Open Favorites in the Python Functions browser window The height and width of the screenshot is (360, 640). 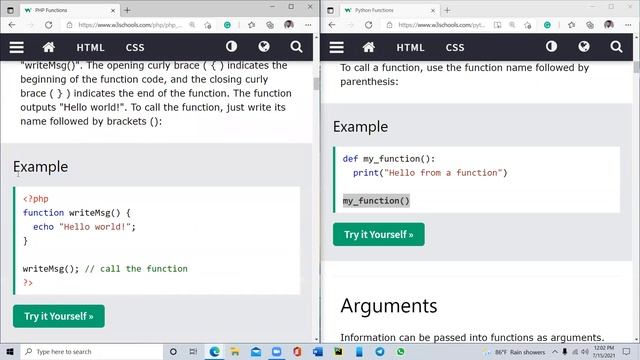(571, 25)
